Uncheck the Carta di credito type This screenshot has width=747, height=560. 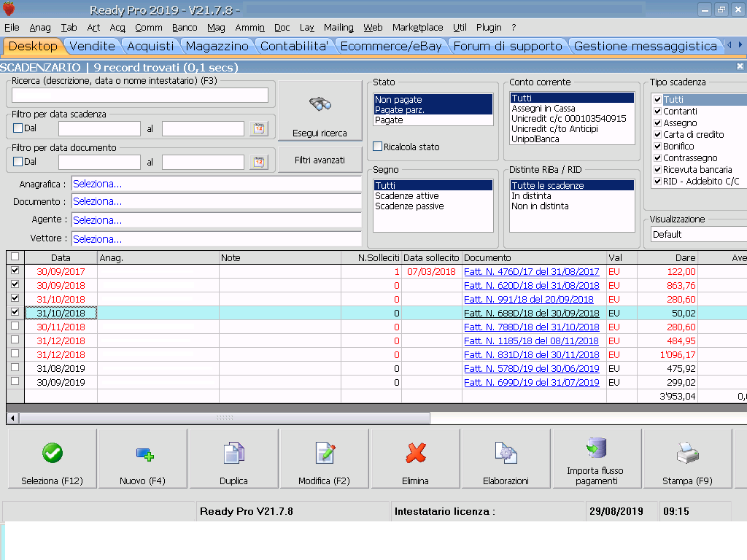(x=657, y=134)
